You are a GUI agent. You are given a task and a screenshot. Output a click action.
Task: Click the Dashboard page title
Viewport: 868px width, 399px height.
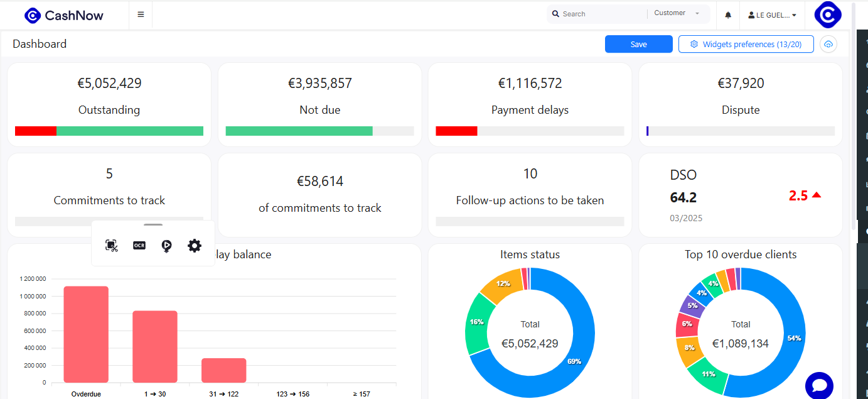click(40, 44)
